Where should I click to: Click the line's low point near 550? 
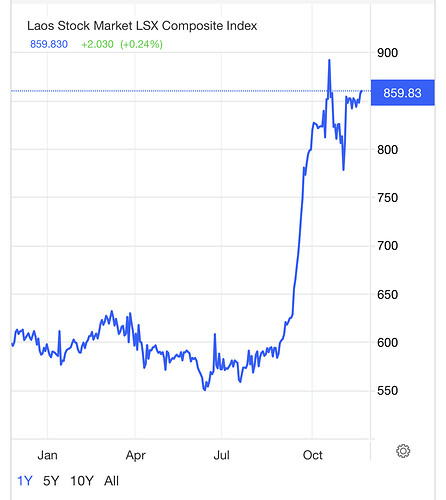coord(205,389)
